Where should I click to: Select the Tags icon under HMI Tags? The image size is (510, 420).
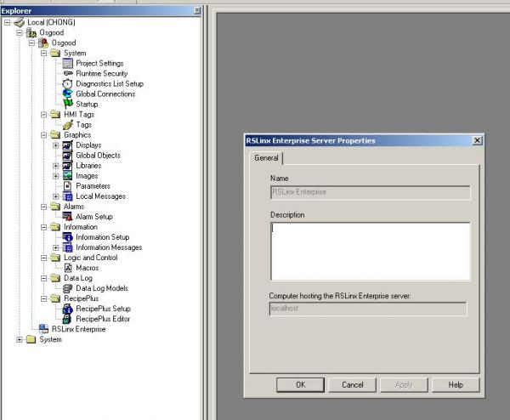68,125
